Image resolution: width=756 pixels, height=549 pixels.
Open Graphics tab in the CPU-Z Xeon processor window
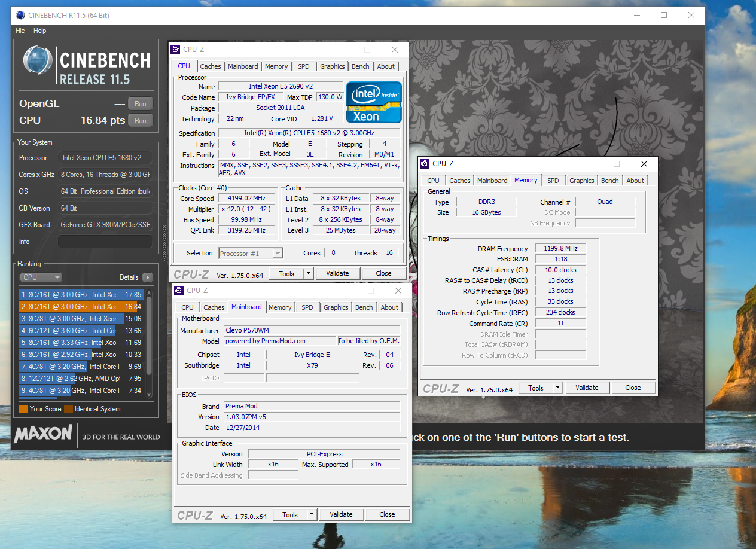tap(333, 66)
